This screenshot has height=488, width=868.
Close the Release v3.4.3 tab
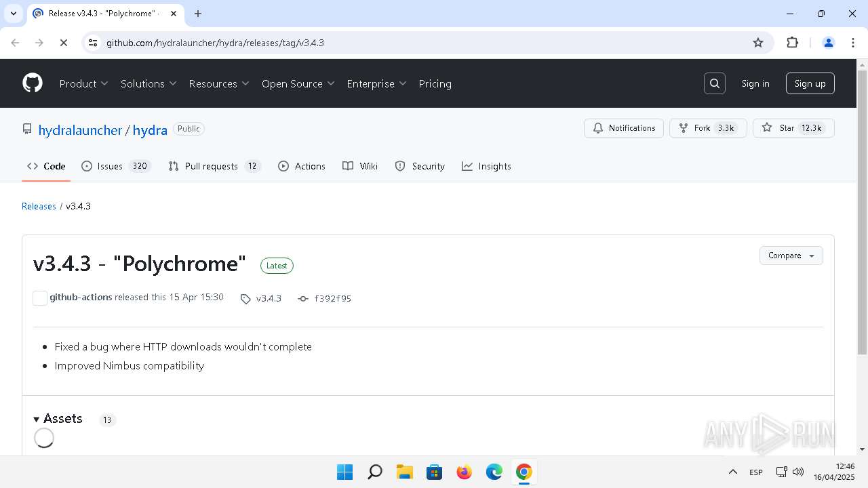pos(172,14)
